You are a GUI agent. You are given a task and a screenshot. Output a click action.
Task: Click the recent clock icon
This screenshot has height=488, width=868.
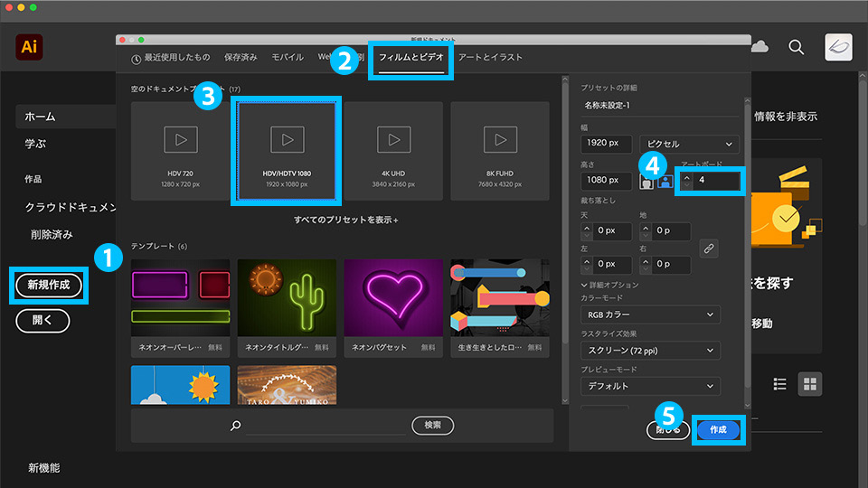point(136,60)
